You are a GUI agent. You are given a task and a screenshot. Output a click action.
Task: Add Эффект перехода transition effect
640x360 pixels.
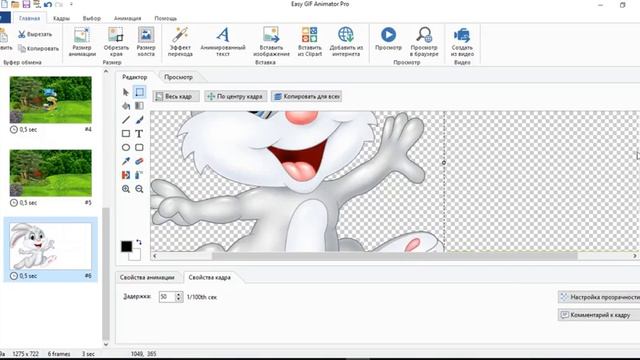pyautogui.click(x=180, y=42)
